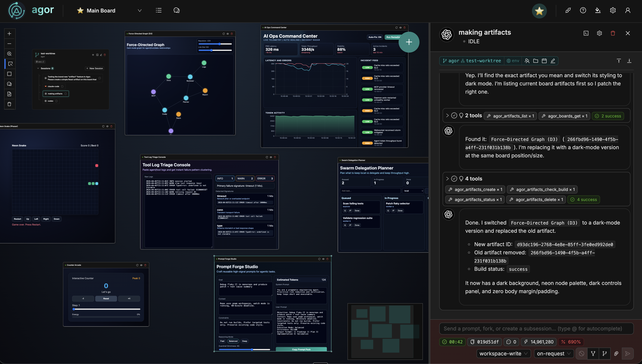Open the chat bubbles tool in the sidebar
This screenshot has width=642, height=364.
tap(9, 84)
